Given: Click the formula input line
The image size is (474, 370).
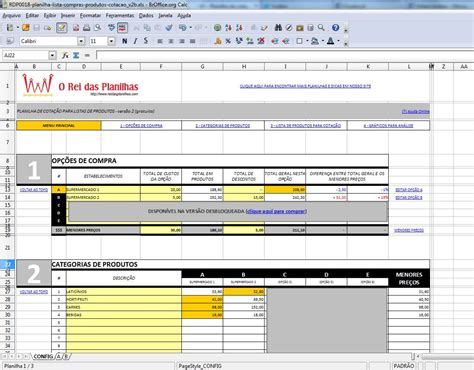Looking at the screenshot, I should click(285, 55).
